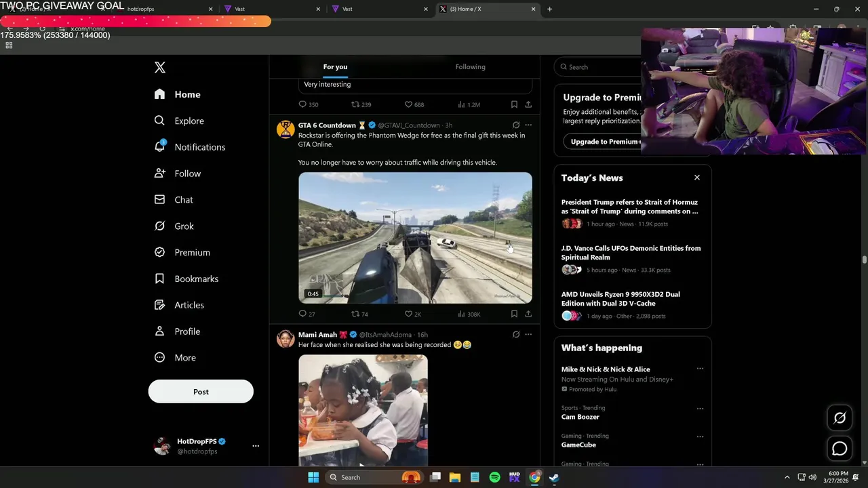Open Chat from the left sidebar

point(173,200)
